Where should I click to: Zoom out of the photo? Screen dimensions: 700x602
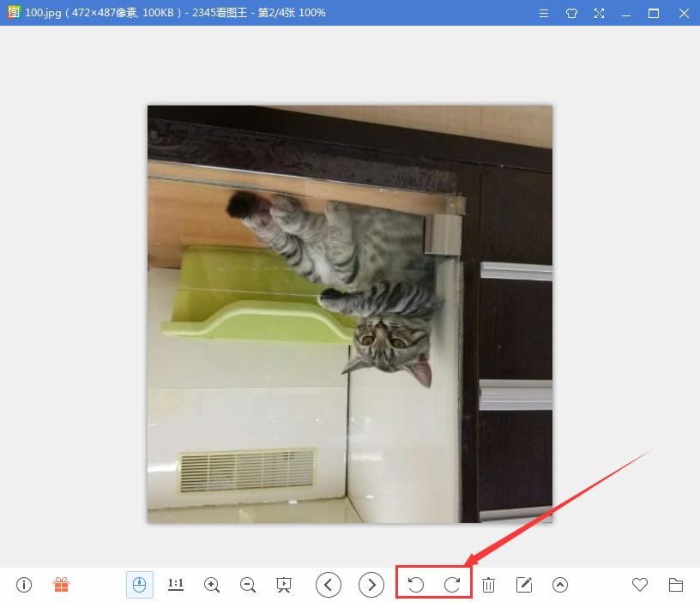tap(248, 585)
